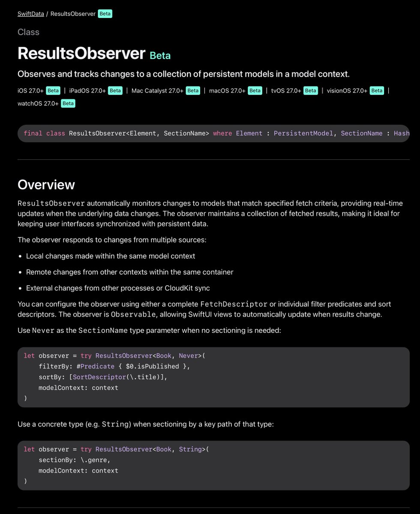420x514 pixels.
Task: Click the visionOS 27.0+ availability item
Action: (347, 90)
